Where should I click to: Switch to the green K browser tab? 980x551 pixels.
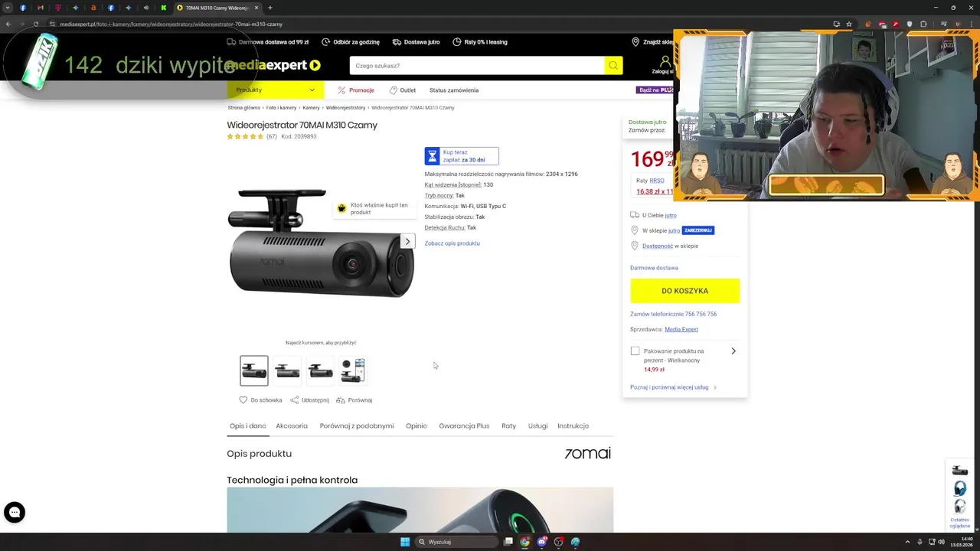(x=163, y=8)
